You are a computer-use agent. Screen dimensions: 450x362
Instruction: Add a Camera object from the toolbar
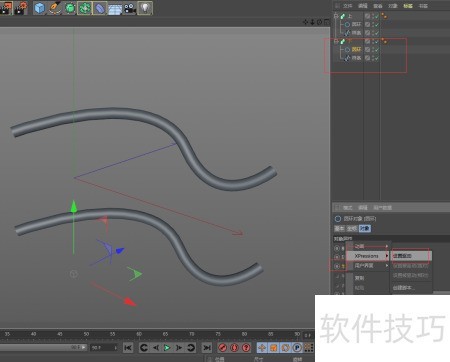130,8
